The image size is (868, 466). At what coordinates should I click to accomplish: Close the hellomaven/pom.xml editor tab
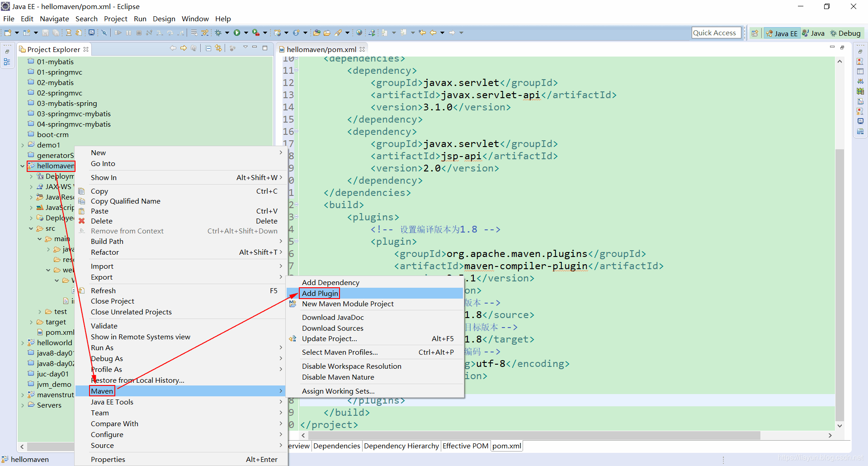pyautogui.click(x=362, y=49)
